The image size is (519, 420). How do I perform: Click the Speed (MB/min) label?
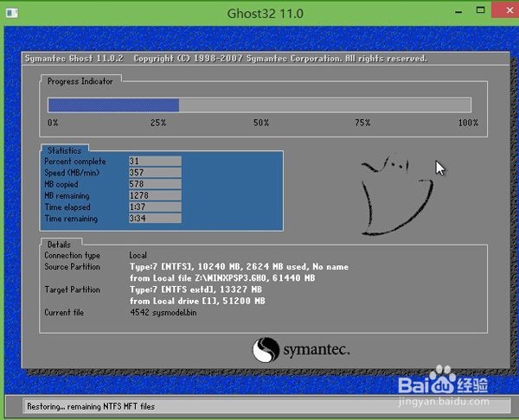point(72,173)
